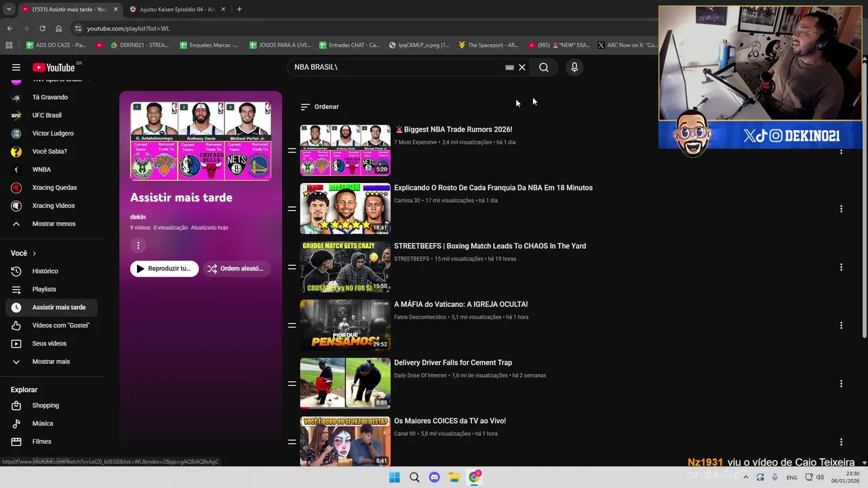The width and height of the screenshot is (868, 488).
Task: Open the Tá Gravando subscription
Action: click(50, 97)
